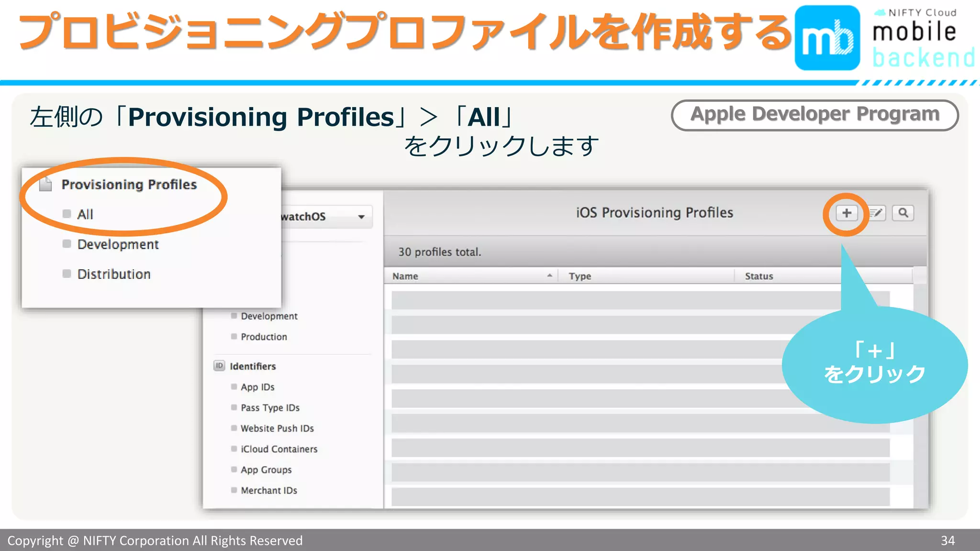Click the Provisioning Profiles document icon

pos(45,184)
